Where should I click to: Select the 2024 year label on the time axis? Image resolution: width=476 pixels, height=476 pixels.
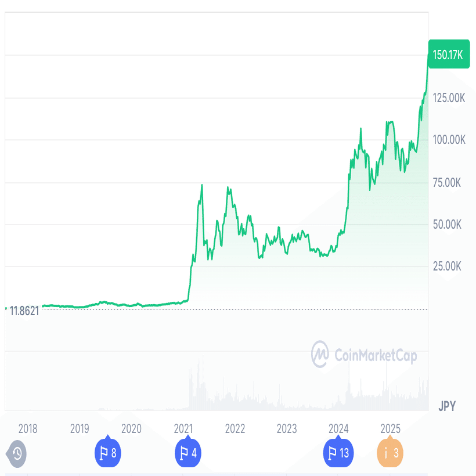[x=338, y=429]
